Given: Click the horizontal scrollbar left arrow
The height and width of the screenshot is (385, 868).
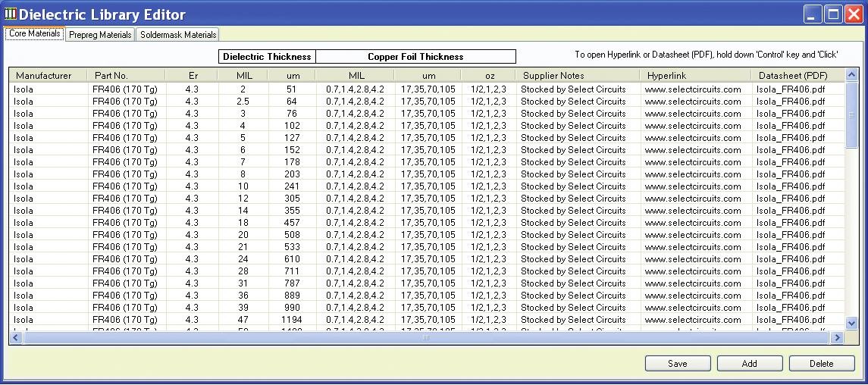Looking at the screenshot, I should pos(15,336).
